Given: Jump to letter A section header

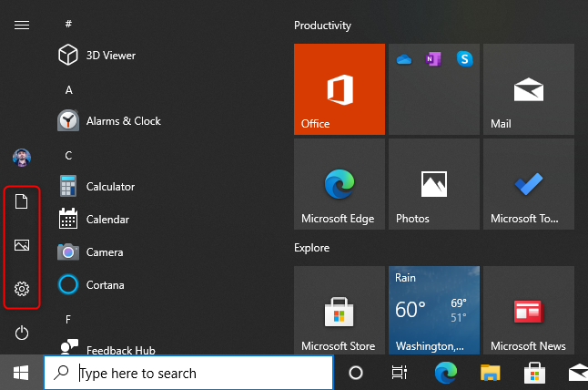Looking at the screenshot, I should tap(68, 90).
